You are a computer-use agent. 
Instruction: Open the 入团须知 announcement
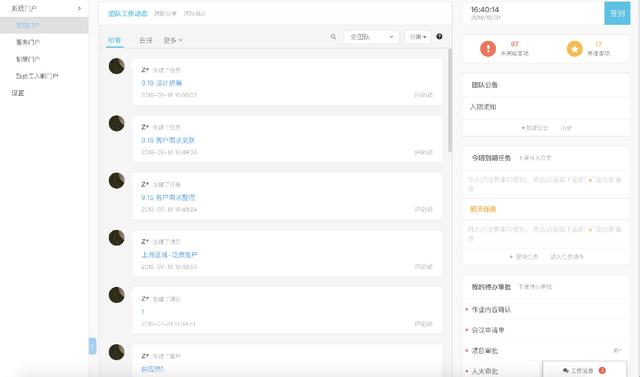point(483,107)
